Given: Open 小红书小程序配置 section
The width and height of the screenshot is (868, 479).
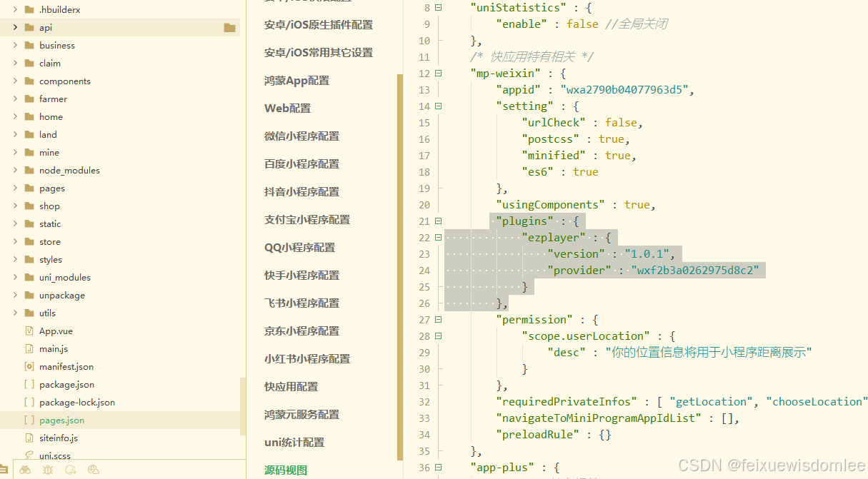Looking at the screenshot, I should click(x=307, y=359).
